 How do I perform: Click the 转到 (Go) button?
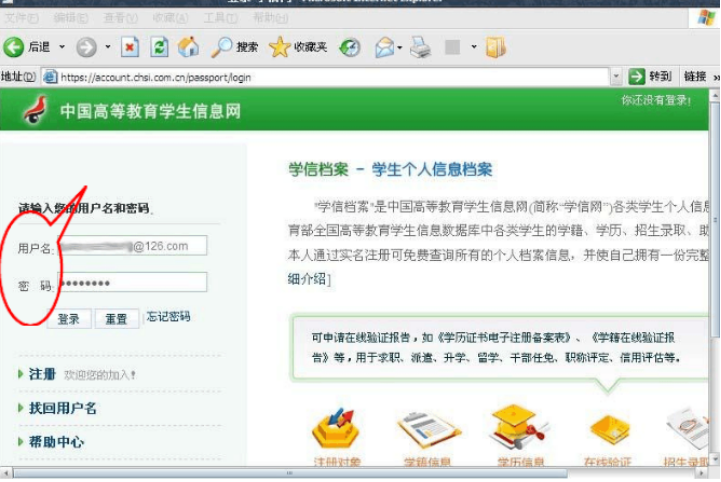click(x=650, y=76)
